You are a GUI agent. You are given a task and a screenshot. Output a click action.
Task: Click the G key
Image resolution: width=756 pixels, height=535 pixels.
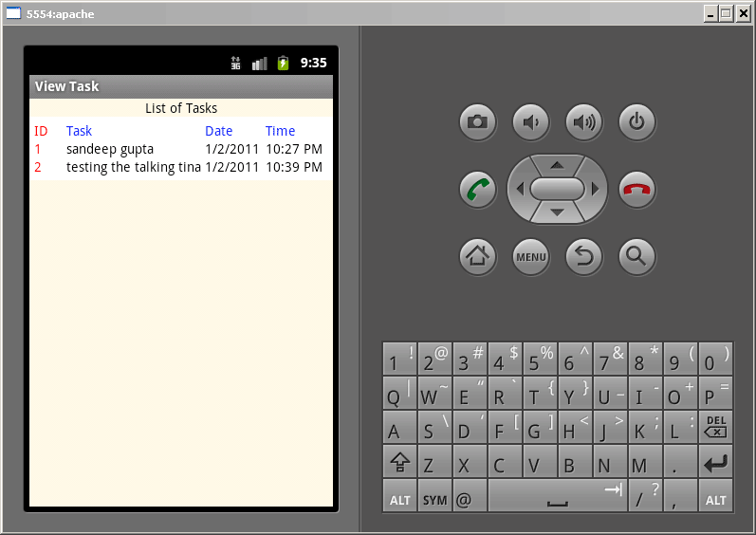[540, 427]
